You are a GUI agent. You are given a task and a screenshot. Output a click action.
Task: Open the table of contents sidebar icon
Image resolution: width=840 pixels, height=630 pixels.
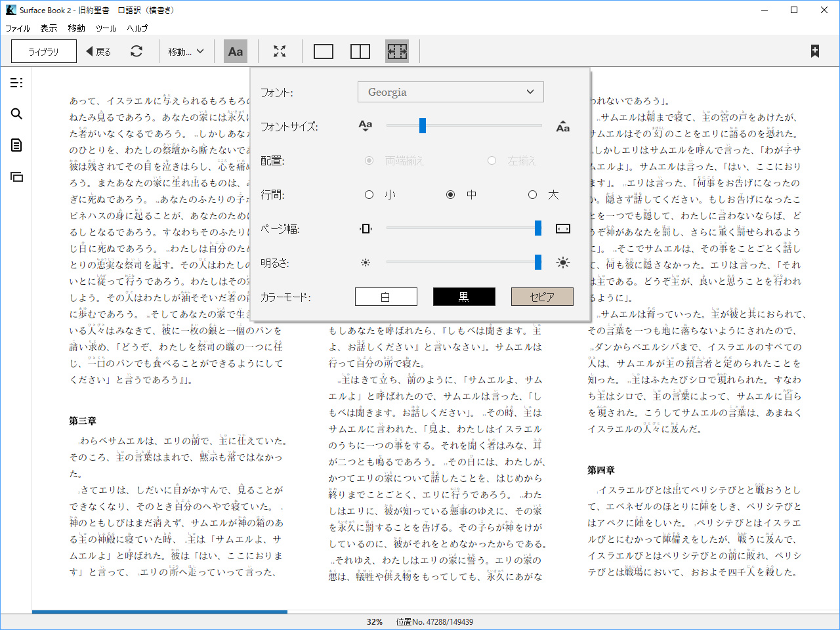pyautogui.click(x=16, y=83)
